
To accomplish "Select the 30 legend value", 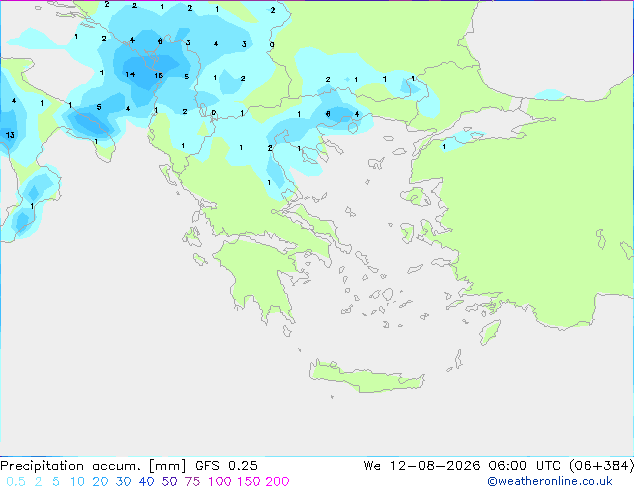I will point(123,482).
